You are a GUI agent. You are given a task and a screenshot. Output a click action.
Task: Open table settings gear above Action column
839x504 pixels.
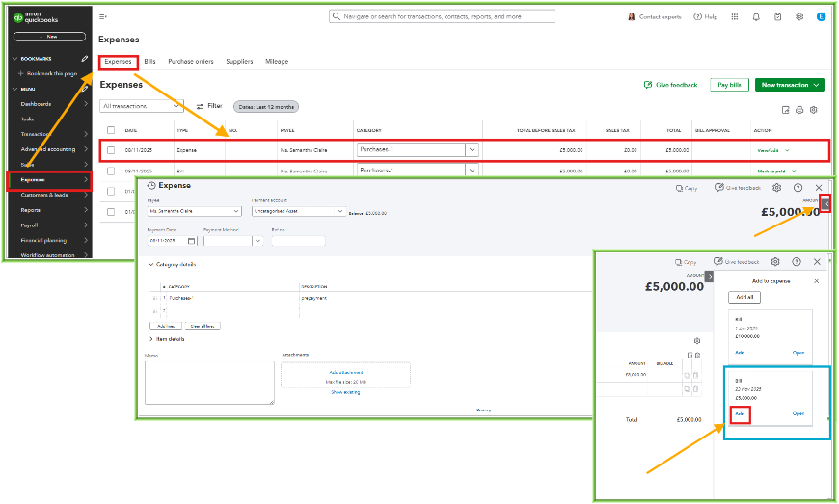(x=813, y=110)
